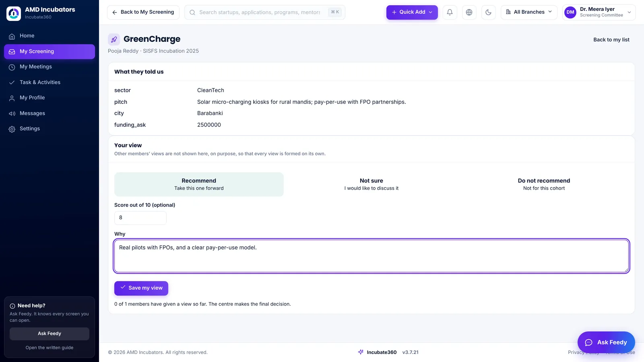
Task: Click Back to My Screening button
Action: tap(143, 12)
